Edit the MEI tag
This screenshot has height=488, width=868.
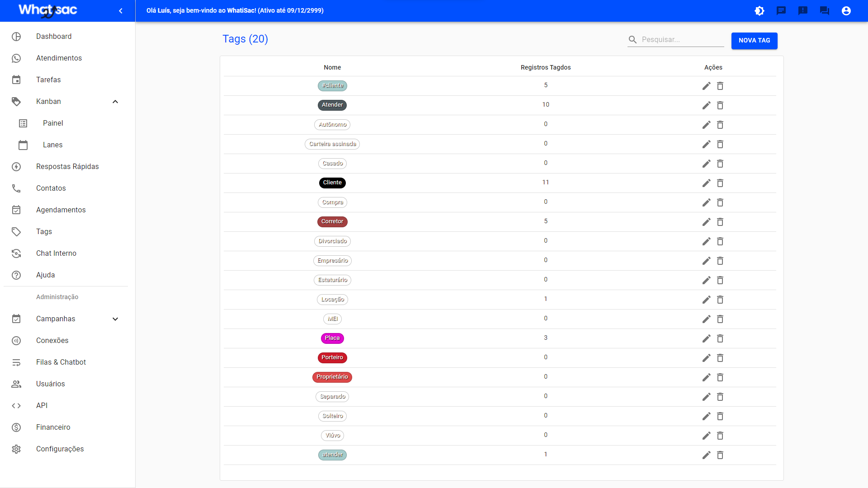tap(706, 319)
